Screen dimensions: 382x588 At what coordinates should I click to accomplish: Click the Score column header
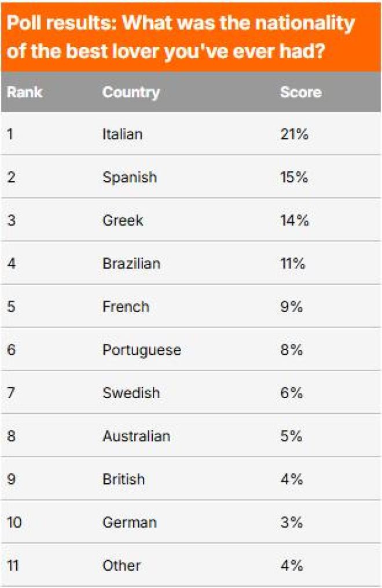[301, 92]
